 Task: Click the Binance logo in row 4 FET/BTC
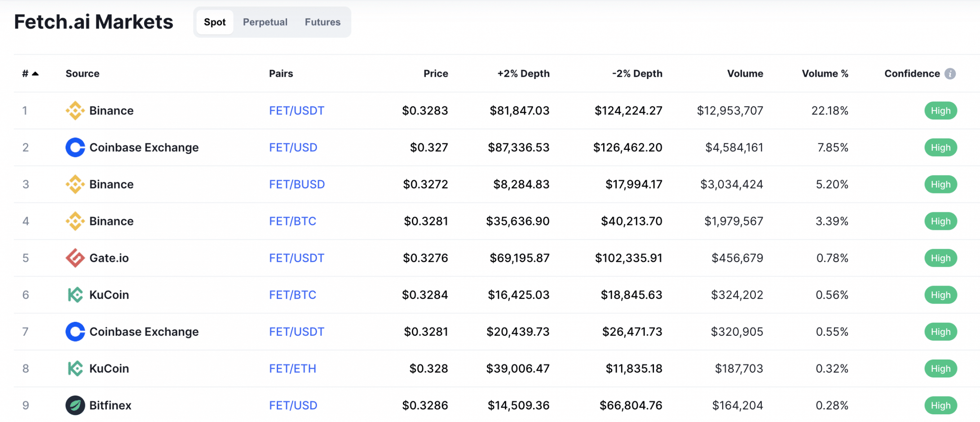click(75, 221)
